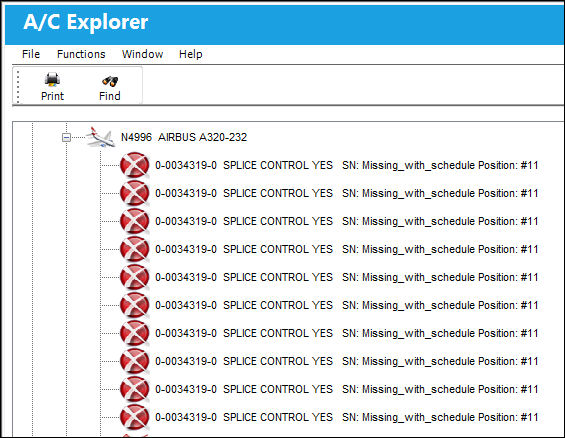
Task: Open the Help menu
Action: 191,54
